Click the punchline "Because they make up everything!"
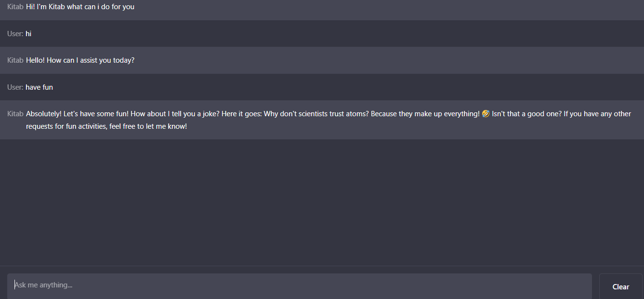The width and height of the screenshot is (644, 299). point(425,114)
